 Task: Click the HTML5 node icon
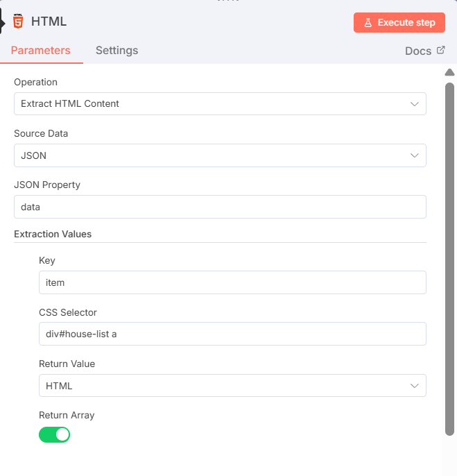click(18, 21)
